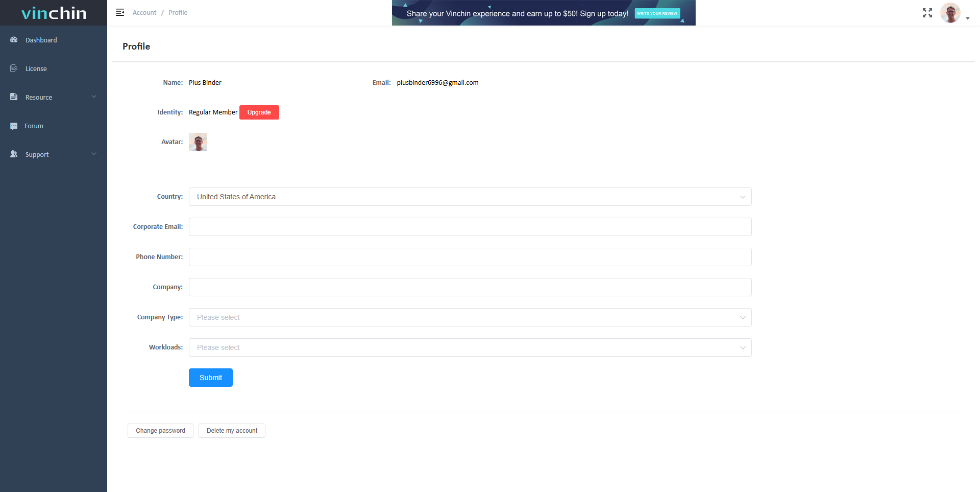Open the Workloads dropdown
Screen dimensions: 980x492
470,347
